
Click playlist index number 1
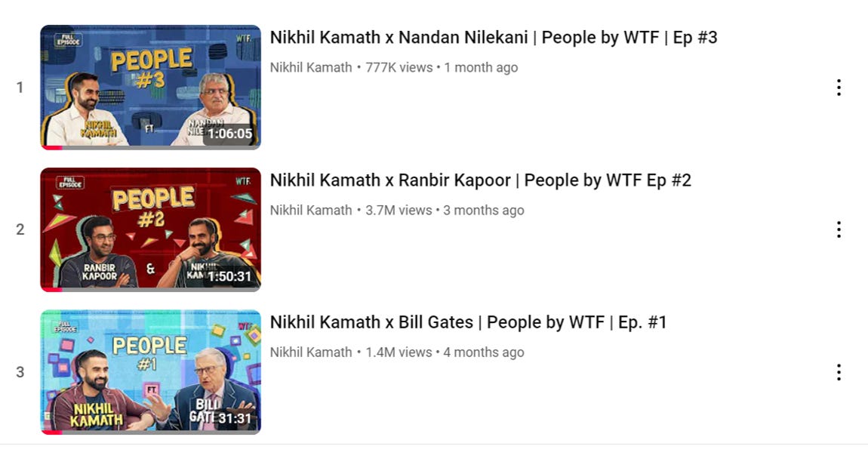(x=20, y=88)
